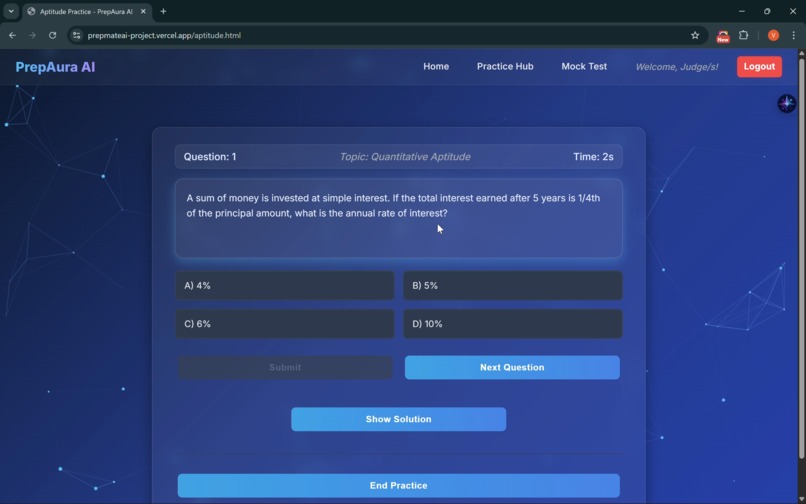Click the browser back arrow
Viewport: 806px width, 504px height.
coord(12,35)
